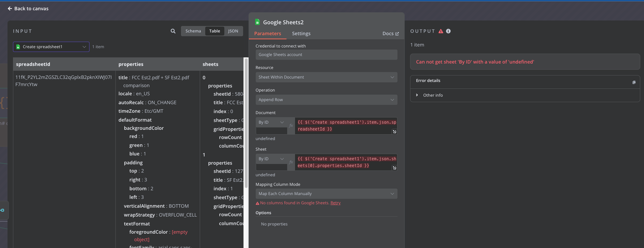Click the back arrow icon
644x248 pixels.
pyautogui.click(x=10, y=9)
